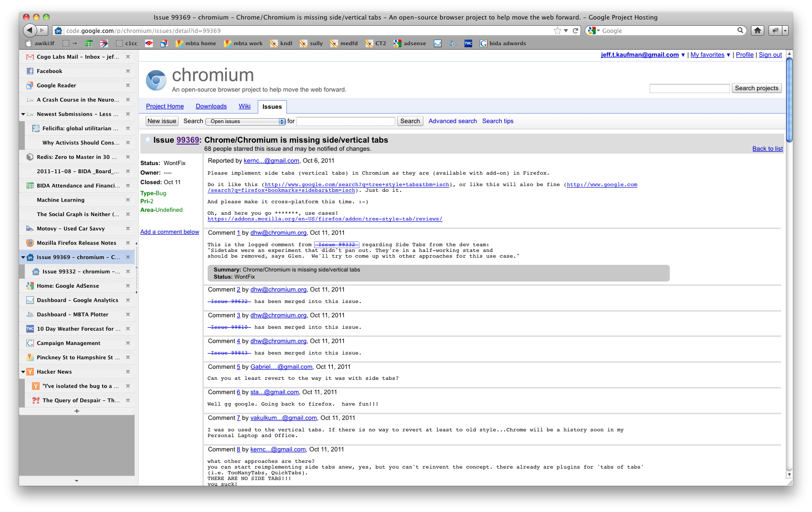
Task: Click the Apple menu icon bookmark
Action: (29, 43)
